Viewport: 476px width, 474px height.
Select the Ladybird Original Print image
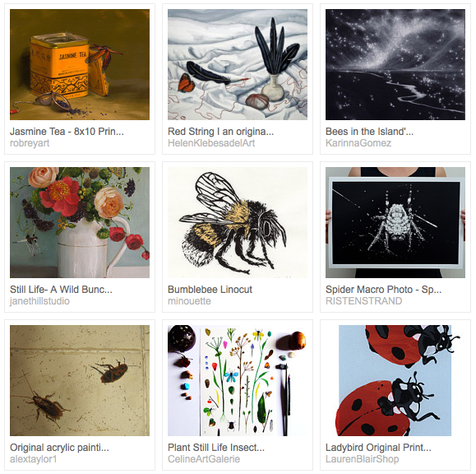395,380
